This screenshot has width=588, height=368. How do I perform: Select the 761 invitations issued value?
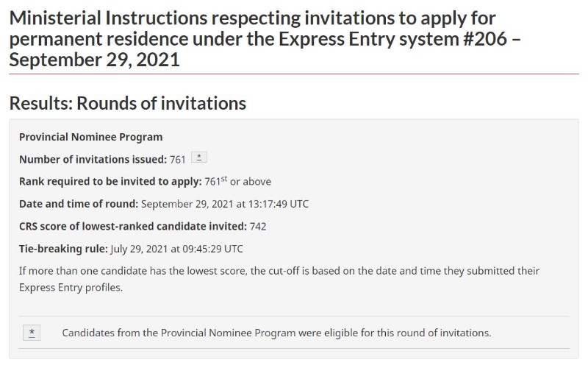pos(178,160)
